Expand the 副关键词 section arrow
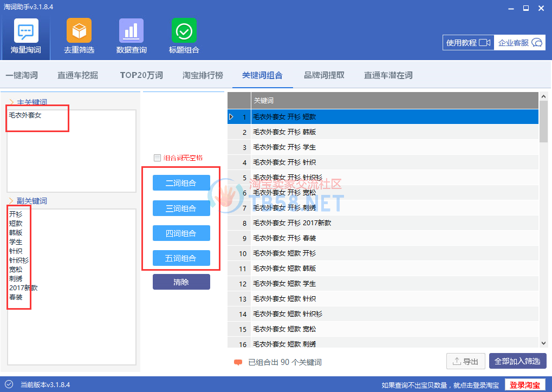The height and width of the screenshot is (392, 552). (x=11, y=201)
